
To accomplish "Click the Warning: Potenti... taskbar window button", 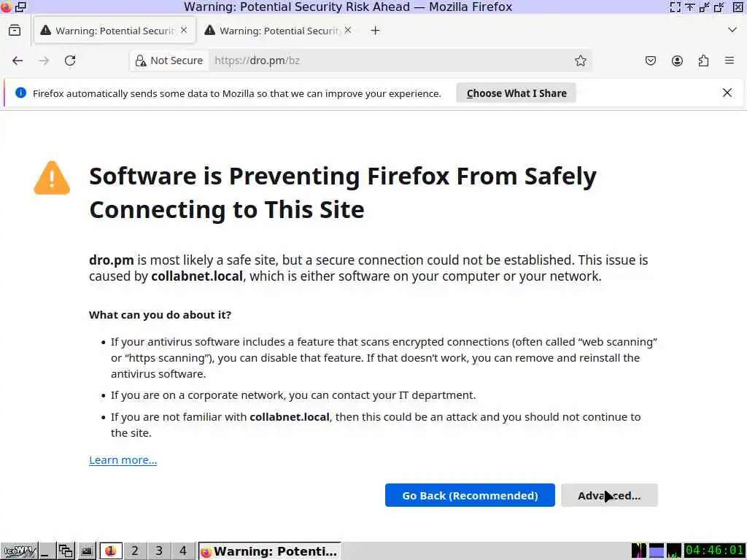I will tap(270, 551).
